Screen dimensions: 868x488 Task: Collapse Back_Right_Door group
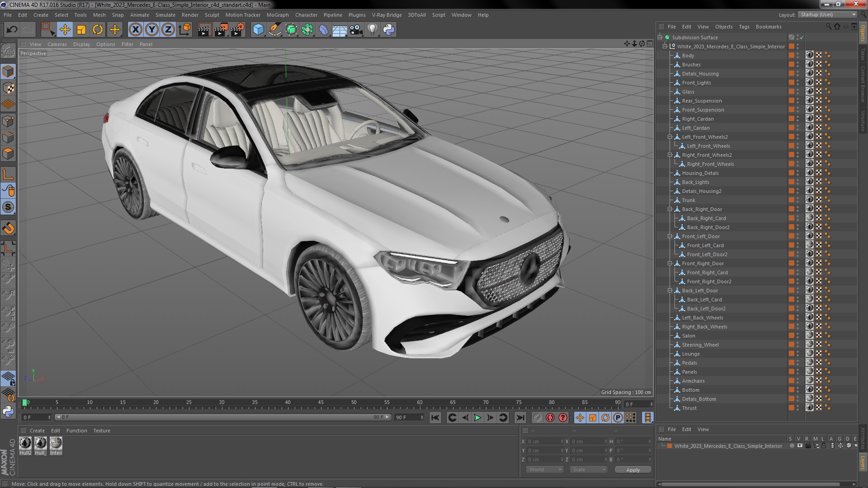point(670,209)
